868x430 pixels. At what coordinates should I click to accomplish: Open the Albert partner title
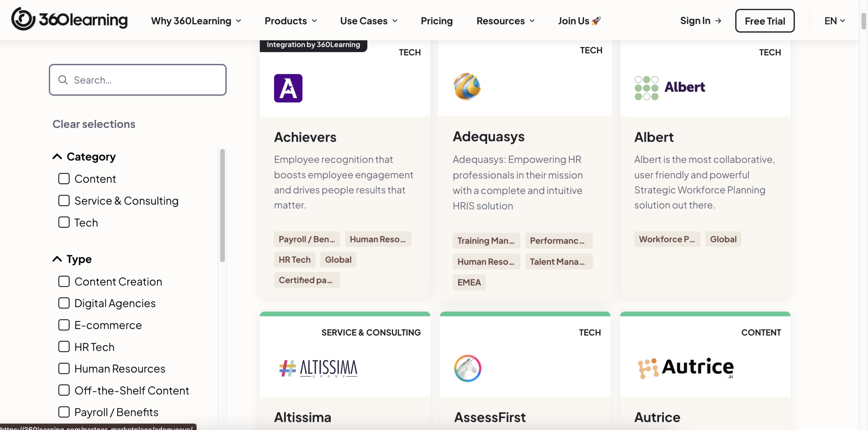pyautogui.click(x=654, y=137)
